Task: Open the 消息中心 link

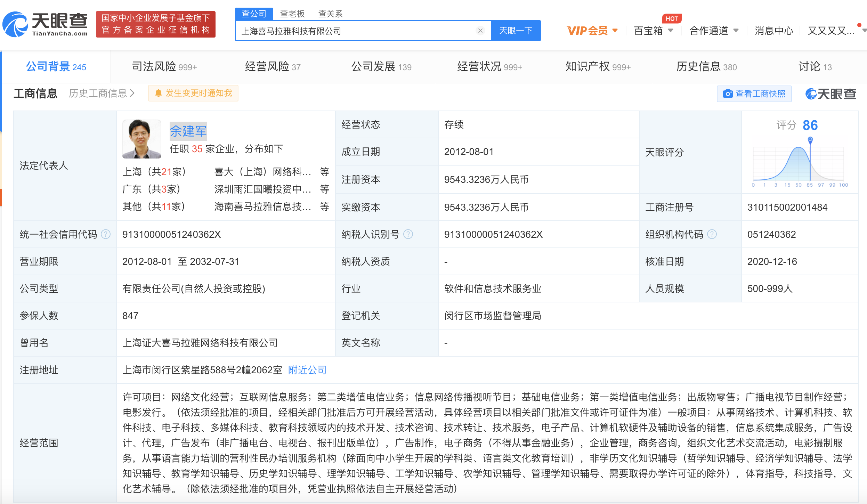Action: tap(774, 31)
